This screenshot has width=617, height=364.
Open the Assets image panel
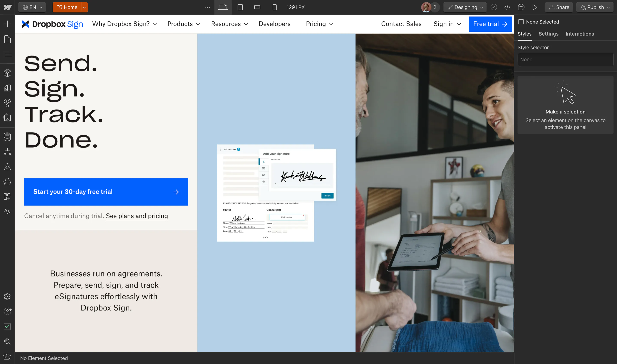point(7,118)
